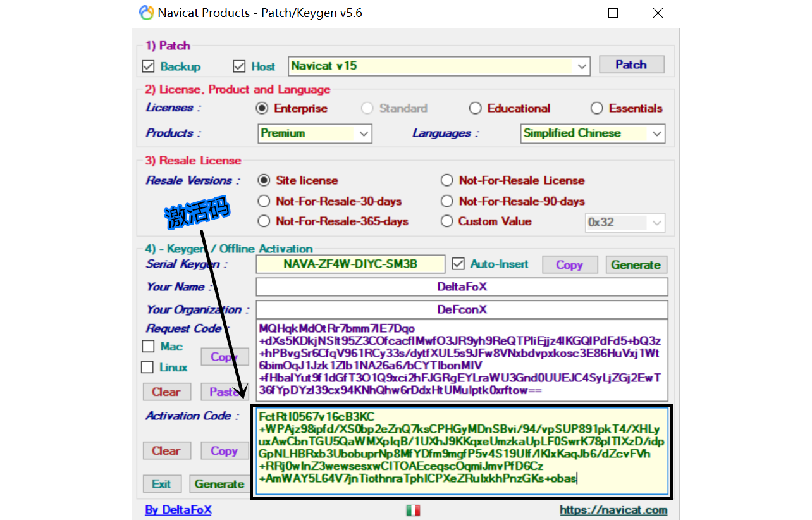This screenshot has width=812, height=520.
Task: Click the 'Licenses :' label
Action: 173,108
